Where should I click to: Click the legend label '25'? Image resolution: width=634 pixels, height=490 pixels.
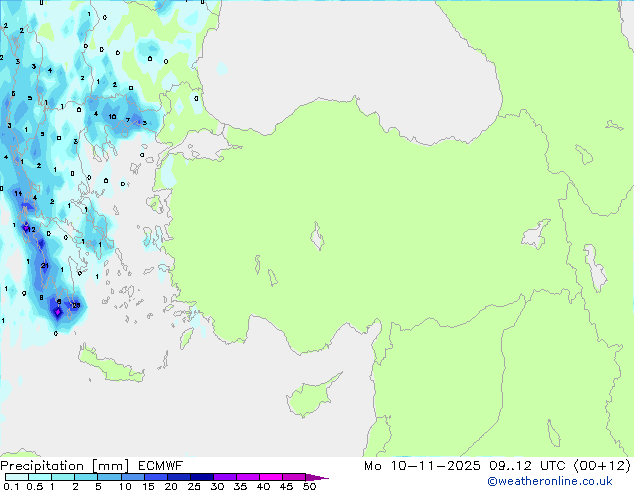click(x=194, y=486)
